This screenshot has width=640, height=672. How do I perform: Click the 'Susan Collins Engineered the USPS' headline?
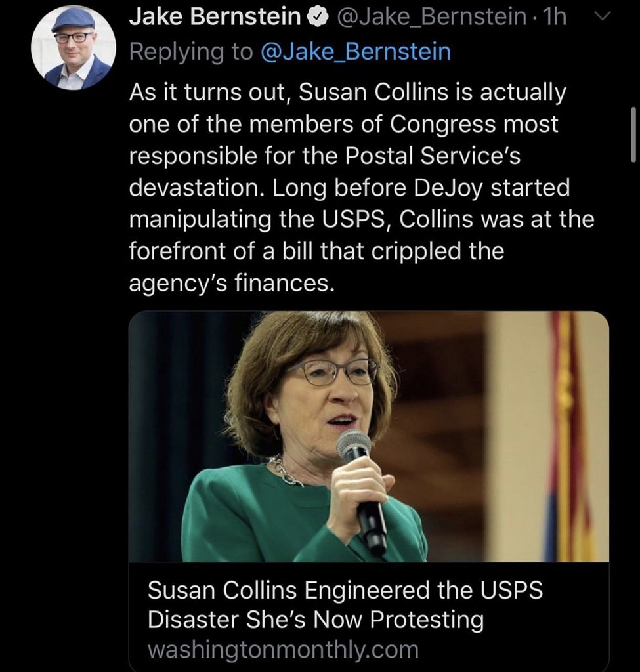[x=345, y=590]
